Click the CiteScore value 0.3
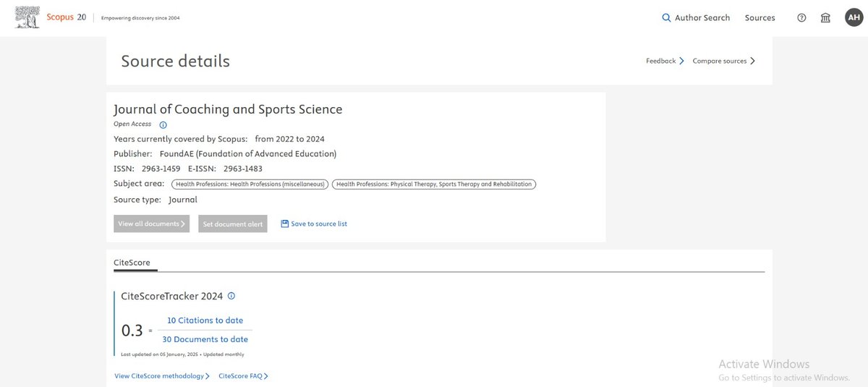The image size is (868, 387). [x=132, y=331]
